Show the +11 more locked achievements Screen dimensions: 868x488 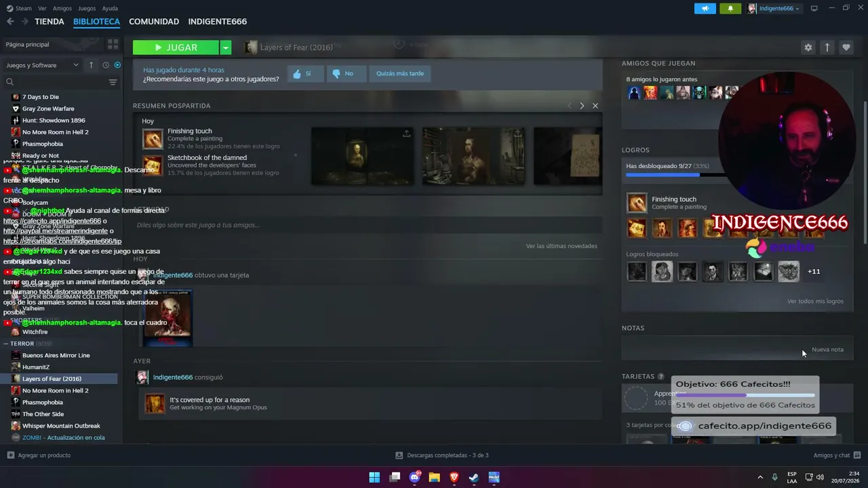(x=814, y=271)
